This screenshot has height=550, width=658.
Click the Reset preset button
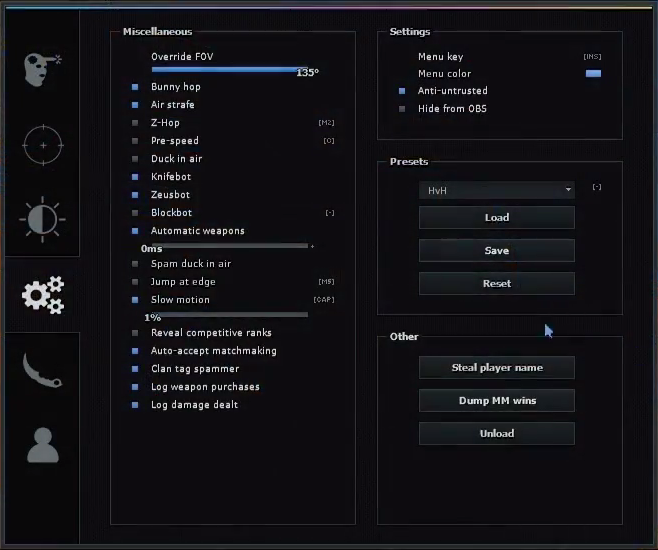pyautogui.click(x=497, y=284)
